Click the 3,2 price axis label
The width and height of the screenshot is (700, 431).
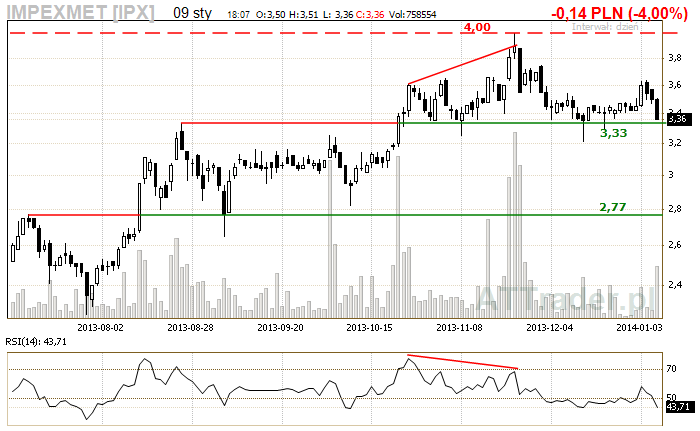(x=675, y=143)
